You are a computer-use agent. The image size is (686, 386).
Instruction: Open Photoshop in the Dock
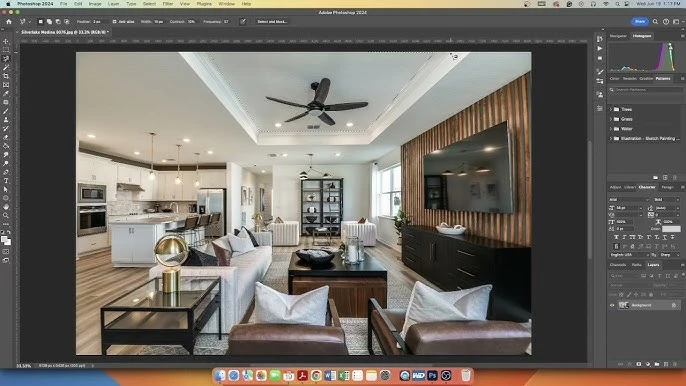tap(432, 375)
